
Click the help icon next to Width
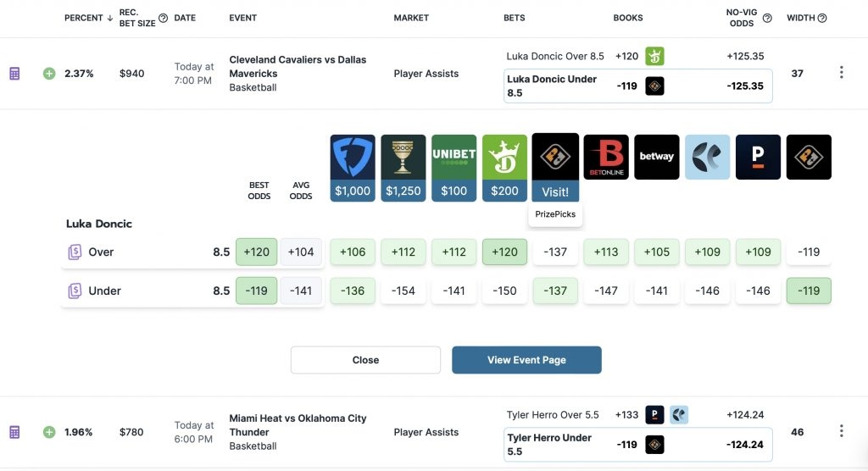pos(822,18)
